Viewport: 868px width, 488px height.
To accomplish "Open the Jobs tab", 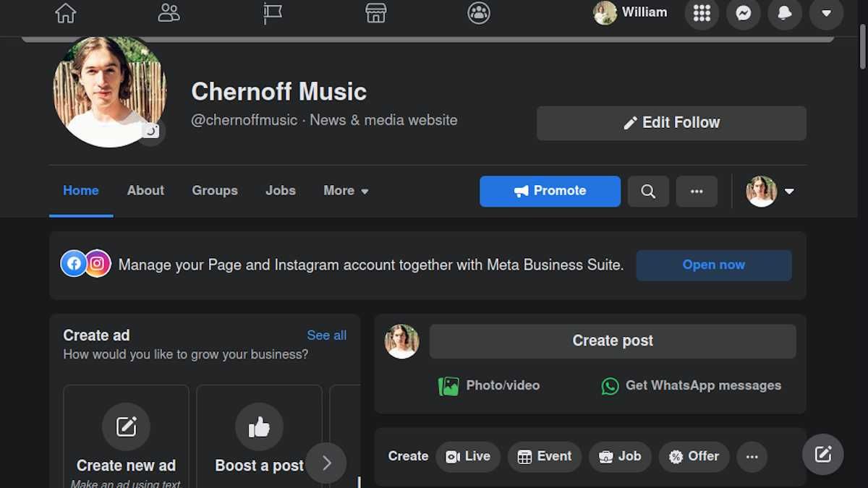I will tap(280, 190).
